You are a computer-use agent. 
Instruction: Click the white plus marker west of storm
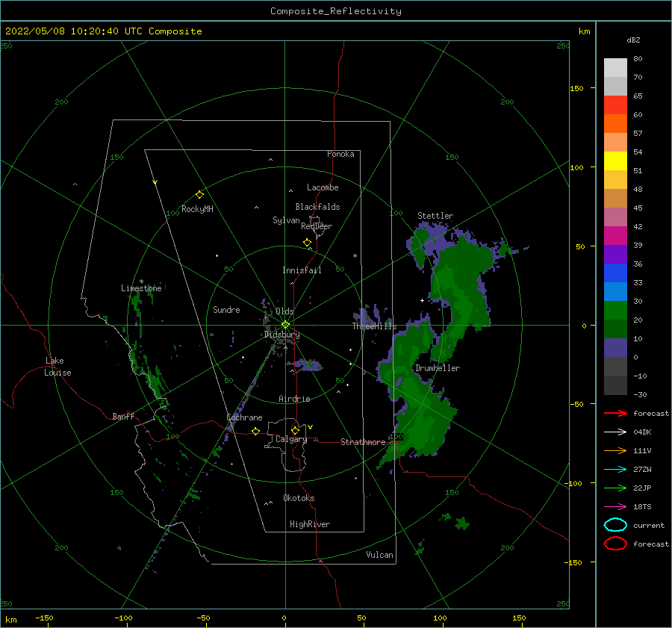(x=422, y=300)
